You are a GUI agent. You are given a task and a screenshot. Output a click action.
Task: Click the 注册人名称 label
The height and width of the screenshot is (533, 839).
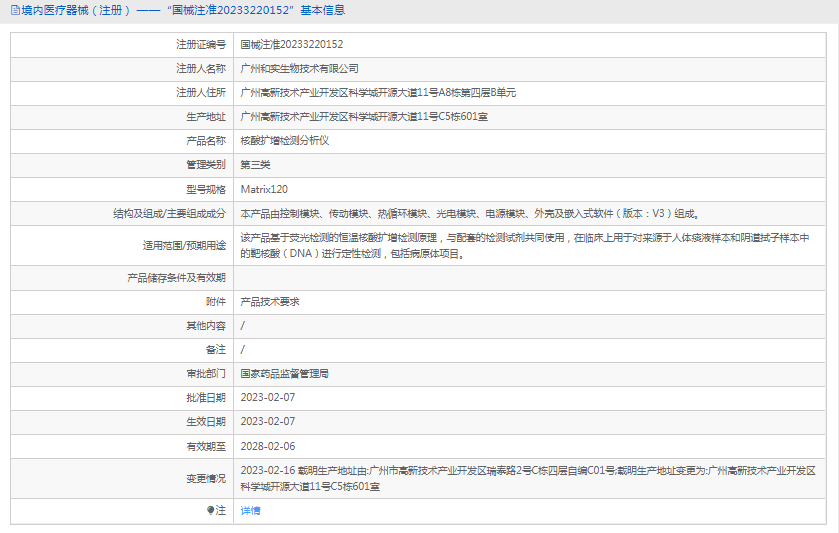tap(201, 68)
